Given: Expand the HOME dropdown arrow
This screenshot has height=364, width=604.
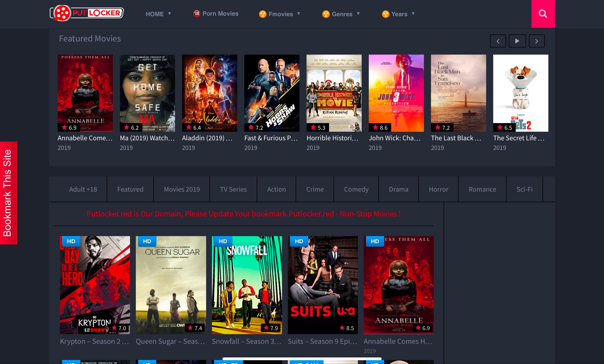Looking at the screenshot, I should pyautogui.click(x=169, y=14).
